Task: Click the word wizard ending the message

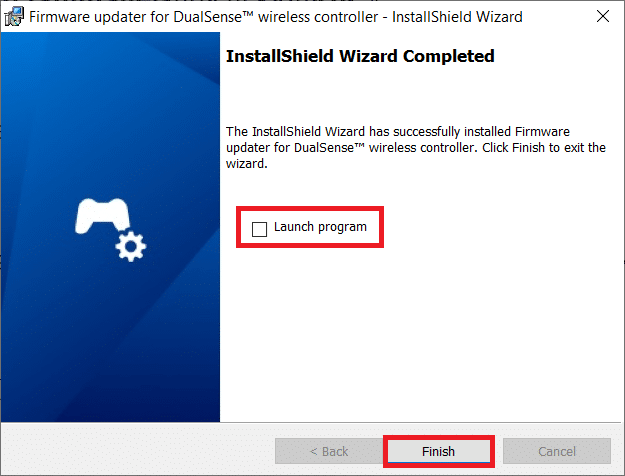Action: click(x=245, y=163)
